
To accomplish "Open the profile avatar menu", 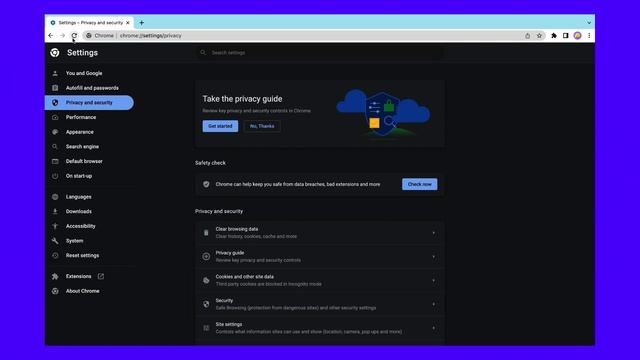I will pyautogui.click(x=577, y=36).
